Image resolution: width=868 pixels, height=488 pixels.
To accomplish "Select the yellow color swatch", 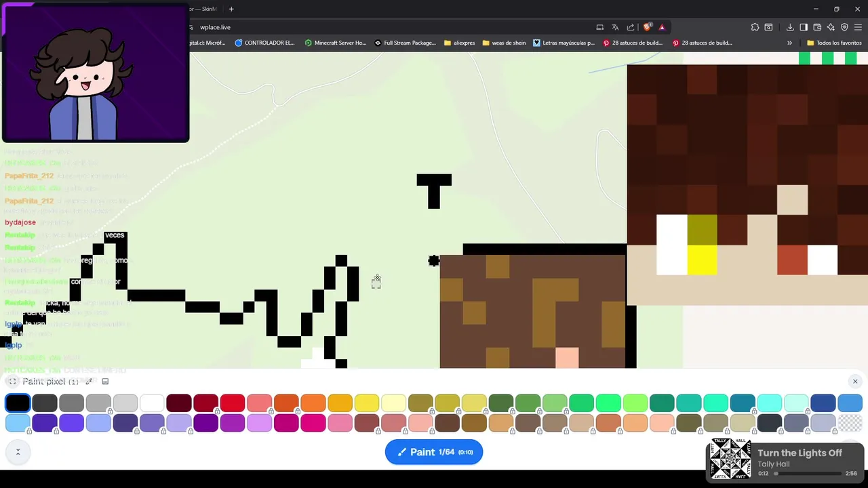I will pos(367,403).
